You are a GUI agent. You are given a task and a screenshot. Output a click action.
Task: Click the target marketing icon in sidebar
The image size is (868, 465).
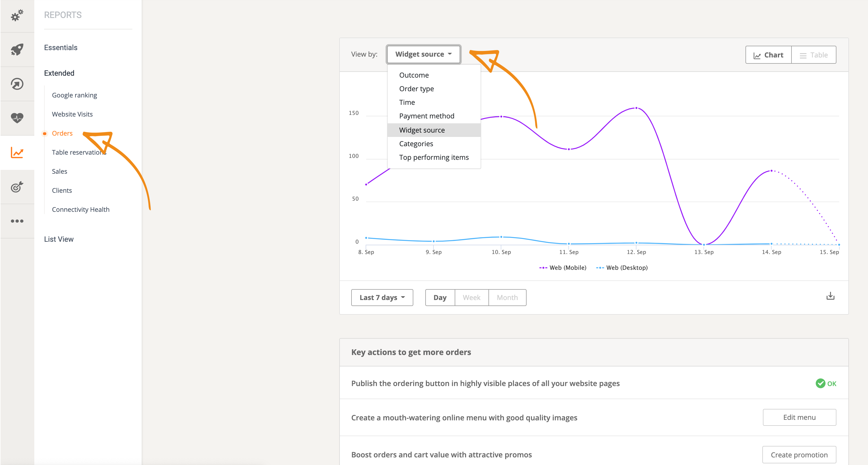[x=17, y=187]
